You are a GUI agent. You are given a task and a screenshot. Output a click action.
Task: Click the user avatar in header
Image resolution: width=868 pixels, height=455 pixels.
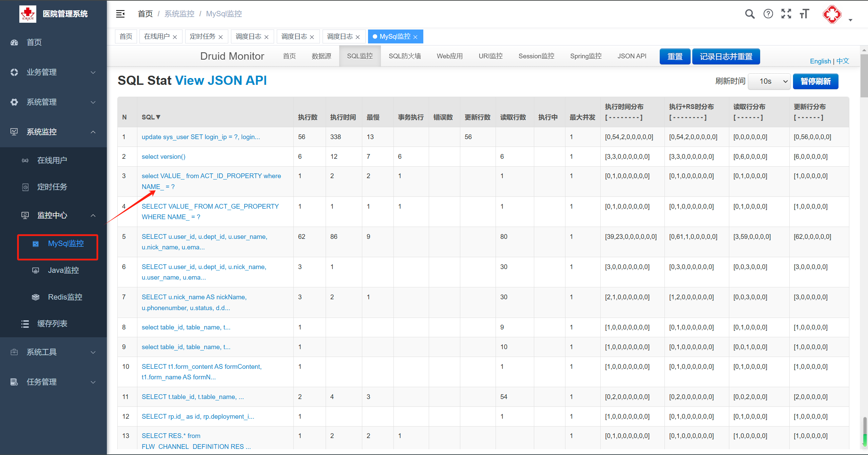coord(832,15)
